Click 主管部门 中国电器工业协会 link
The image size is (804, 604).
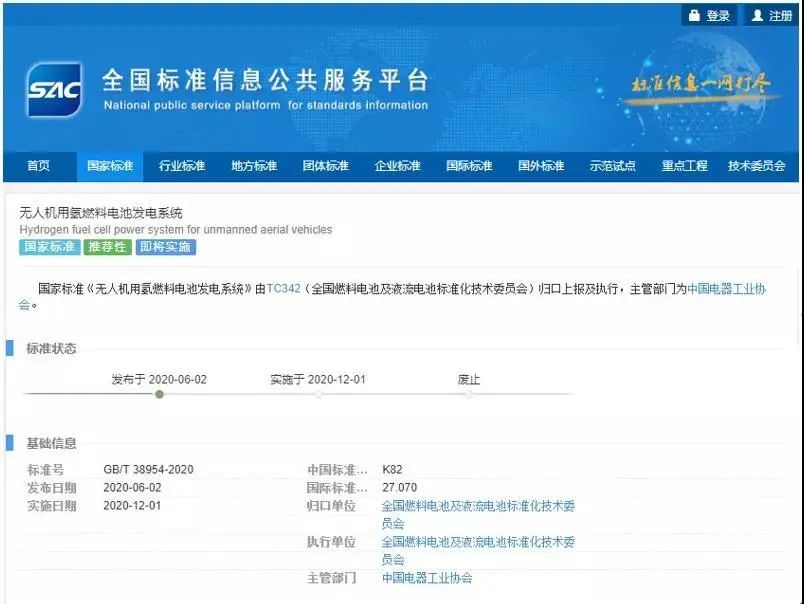[427, 578]
